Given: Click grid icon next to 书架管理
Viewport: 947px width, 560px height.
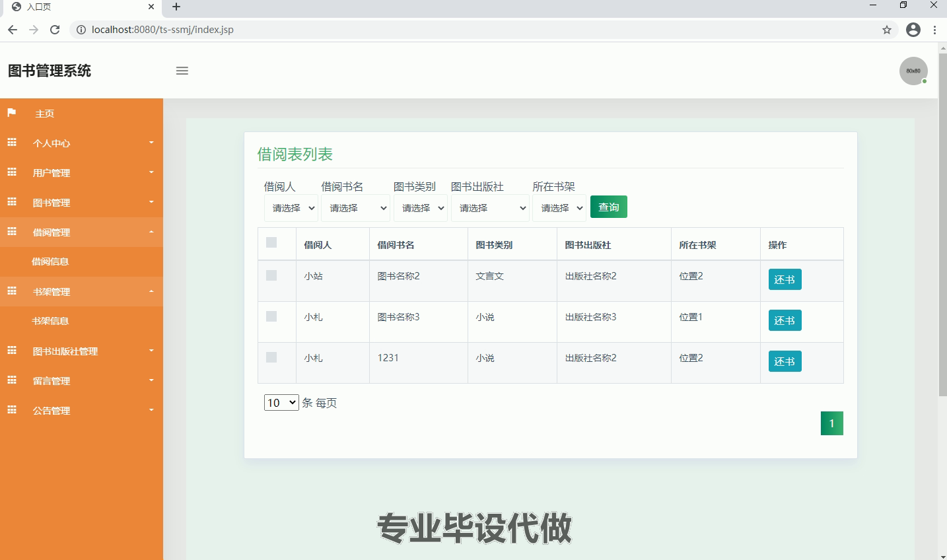Looking at the screenshot, I should point(12,291).
